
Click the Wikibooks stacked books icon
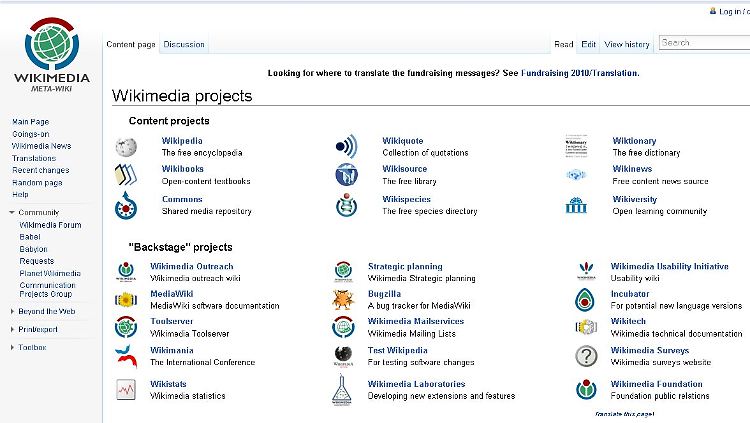(x=125, y=175)
